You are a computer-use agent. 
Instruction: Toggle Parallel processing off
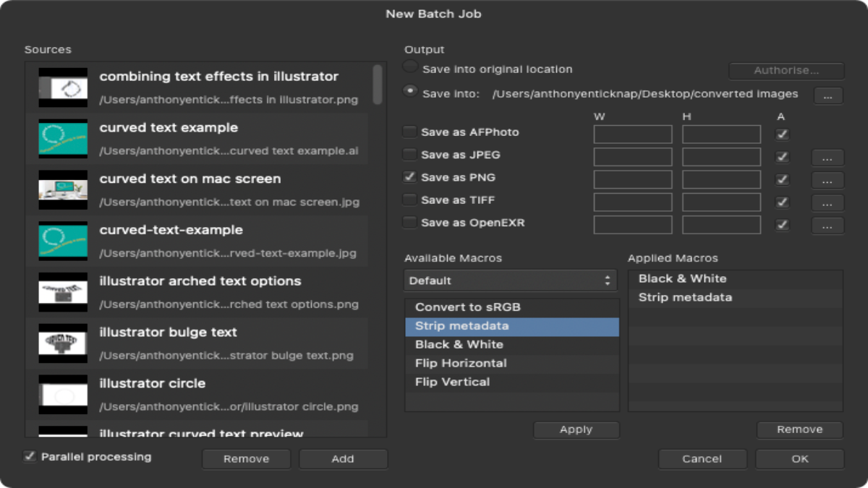[x=30, y=456]
